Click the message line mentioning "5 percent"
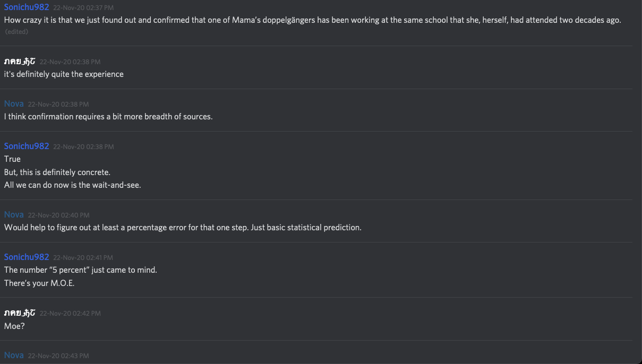 [81, 270]
